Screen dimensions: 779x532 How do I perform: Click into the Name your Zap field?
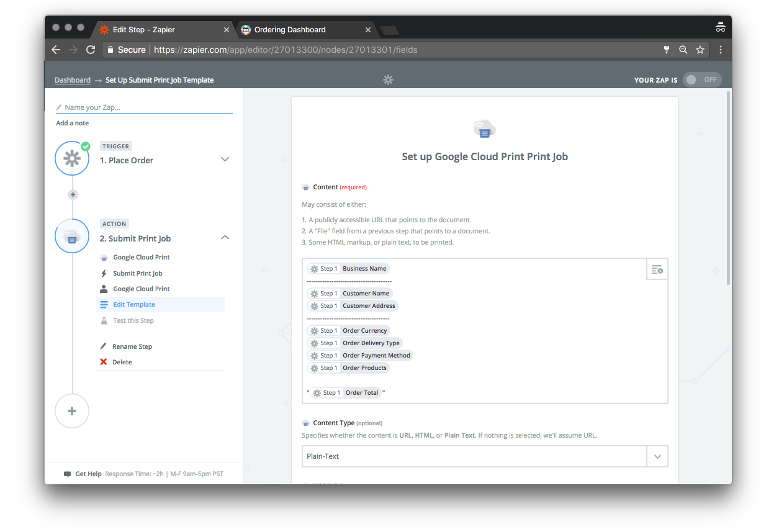(144, 107)
